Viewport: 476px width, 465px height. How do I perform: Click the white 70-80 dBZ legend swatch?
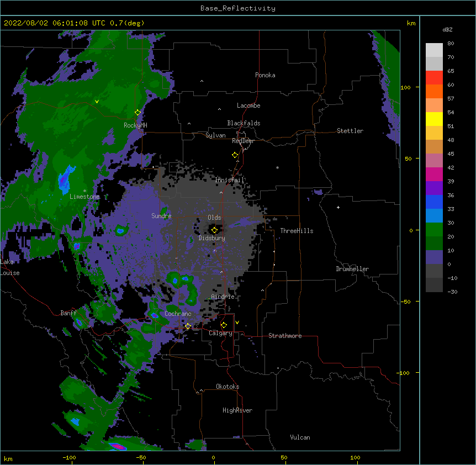(x=434, y=50)
